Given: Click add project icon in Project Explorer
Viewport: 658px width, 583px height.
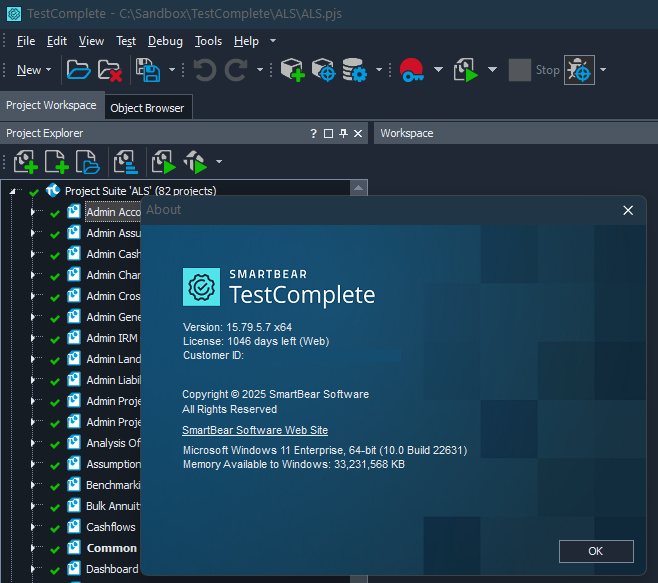Looking at the screenshot, I should pyautogui.click(x=24, y=162).
